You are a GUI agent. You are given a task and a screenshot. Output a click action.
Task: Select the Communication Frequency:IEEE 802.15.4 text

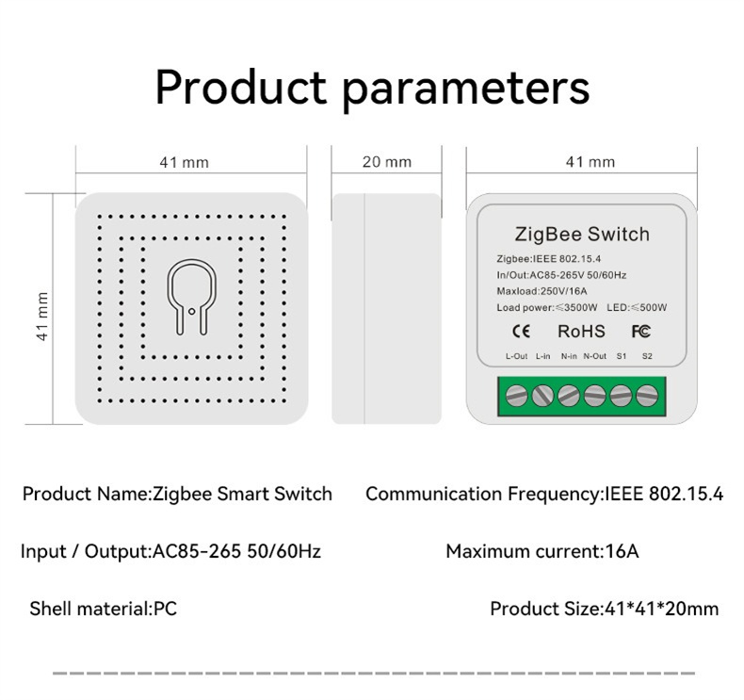(544, 494)
